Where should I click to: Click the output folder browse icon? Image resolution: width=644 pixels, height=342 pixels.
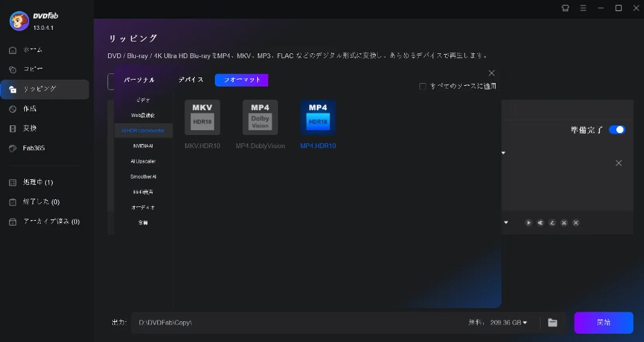pos(552,323)
